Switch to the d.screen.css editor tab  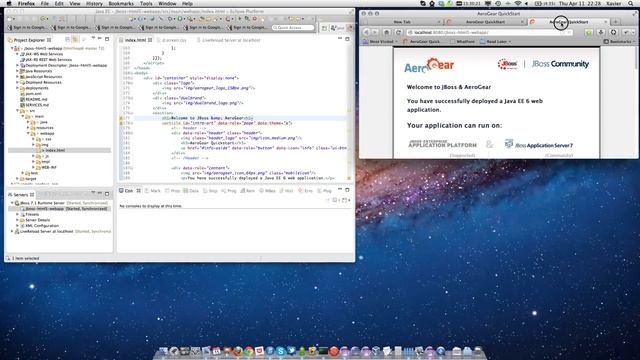(174, 40)
